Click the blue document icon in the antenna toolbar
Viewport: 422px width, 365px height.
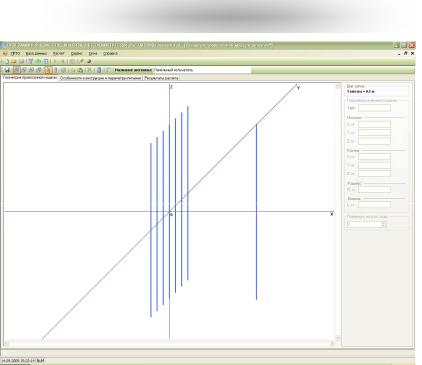click(99, 70)
